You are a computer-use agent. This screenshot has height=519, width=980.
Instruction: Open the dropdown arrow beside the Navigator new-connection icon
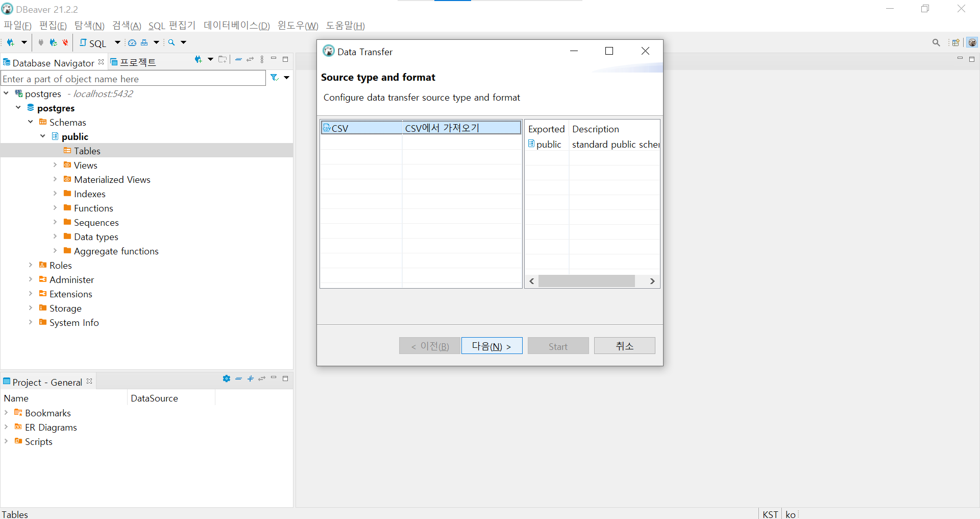(210, 60)
